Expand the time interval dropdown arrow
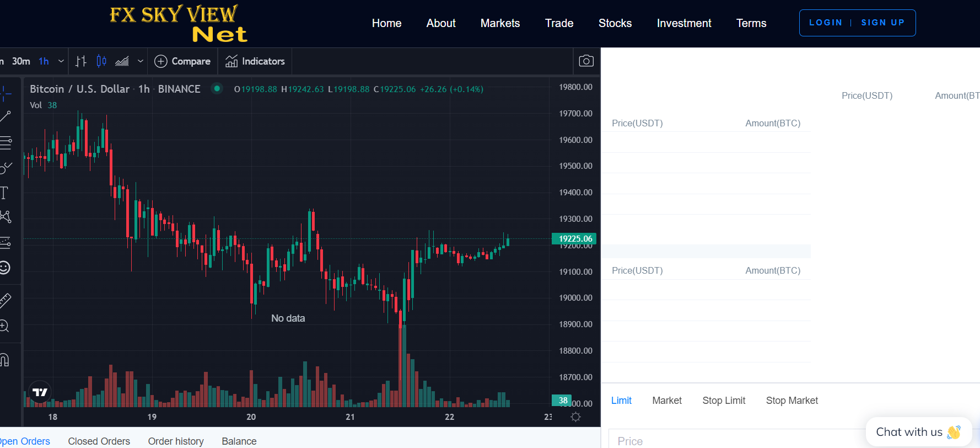The height and width of the screenshot is (448, 980). coord(61,61)
